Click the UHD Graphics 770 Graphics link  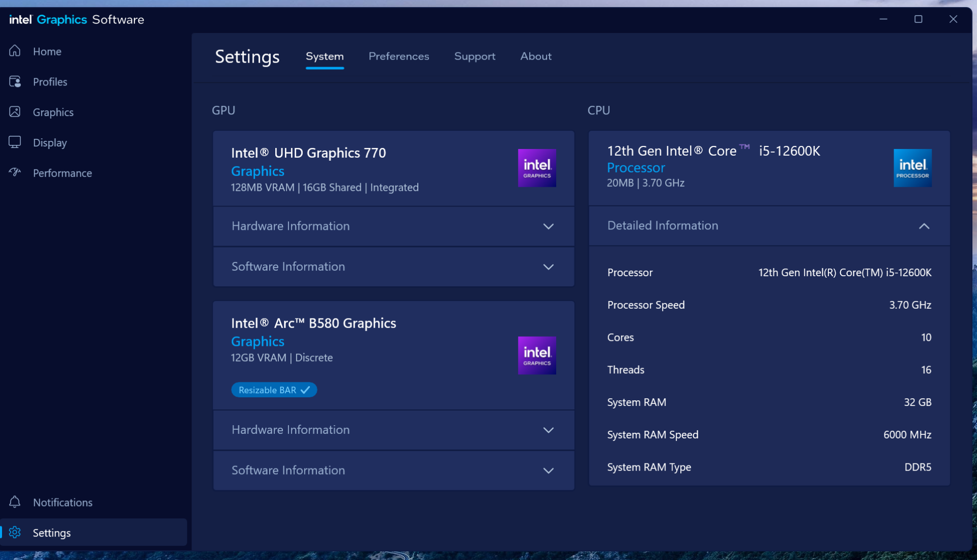(x=257, y=171)
